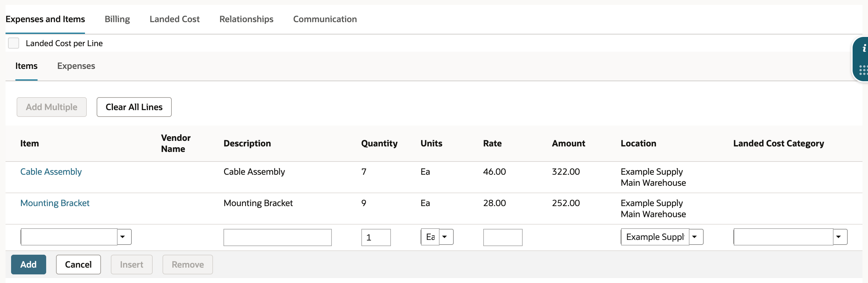Focus the Quantity field showing 1

(x=376, y=237)
